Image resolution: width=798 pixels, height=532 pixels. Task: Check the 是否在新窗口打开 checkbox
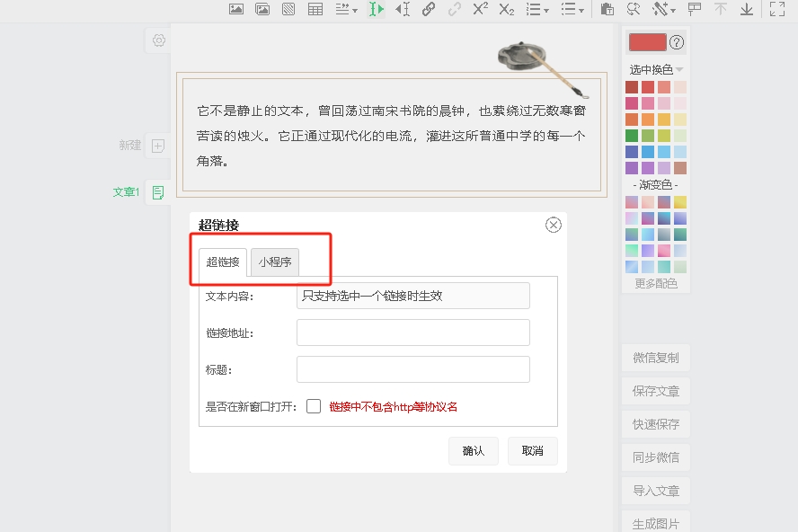pyautogui.click(x=314, y=406)
